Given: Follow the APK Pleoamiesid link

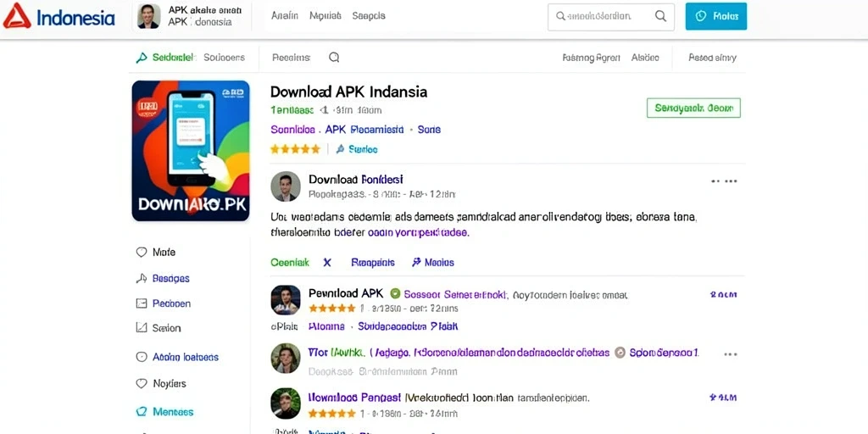Looking at the screenshot, I should 364,130.
